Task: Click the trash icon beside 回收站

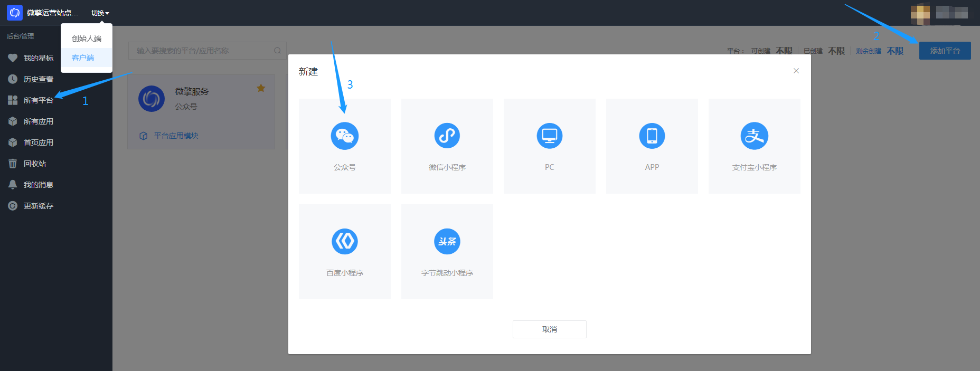Action: (x=13, y=164)
